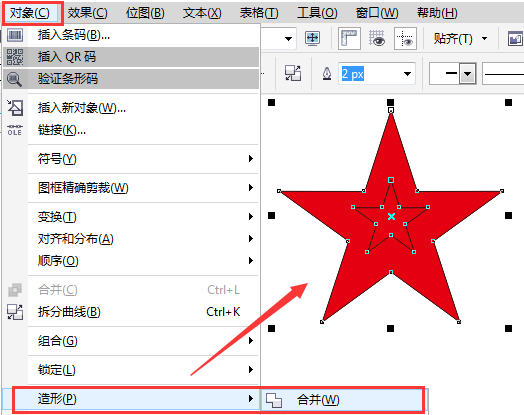Click the Validate Barcode magnifier icon

[14, 79]
